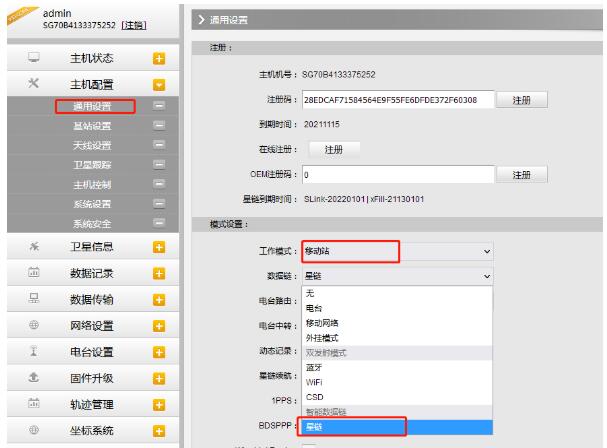
Task: Click the 注销 logout link
Action: click(x=134, y=25)
